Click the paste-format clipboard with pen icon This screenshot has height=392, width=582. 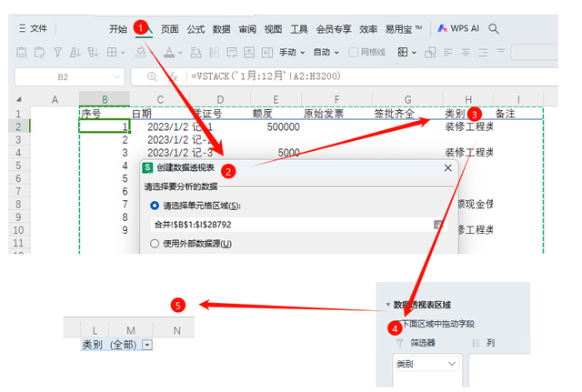point(39,53)
